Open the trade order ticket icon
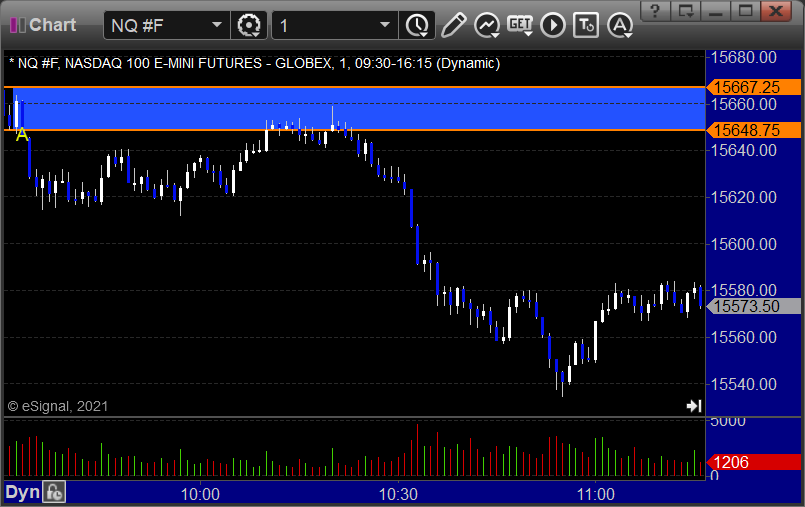The image size is (805, 507). click(586, 25)
